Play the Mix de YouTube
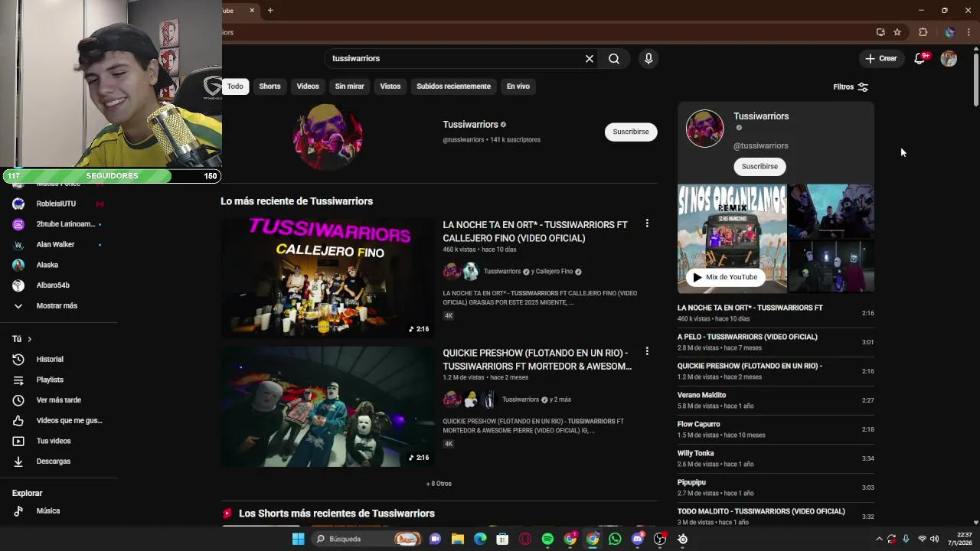Screen dimensions: 980x551 (724, 277)
